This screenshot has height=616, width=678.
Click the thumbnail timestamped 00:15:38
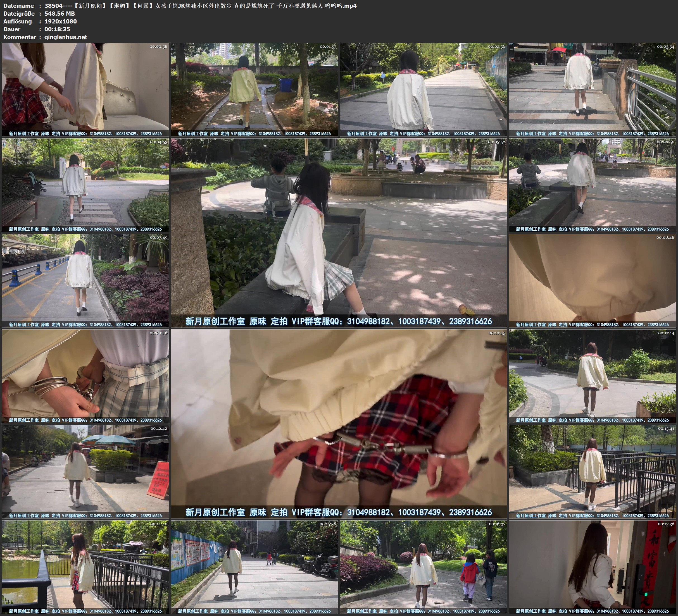[x=254, y=567]
